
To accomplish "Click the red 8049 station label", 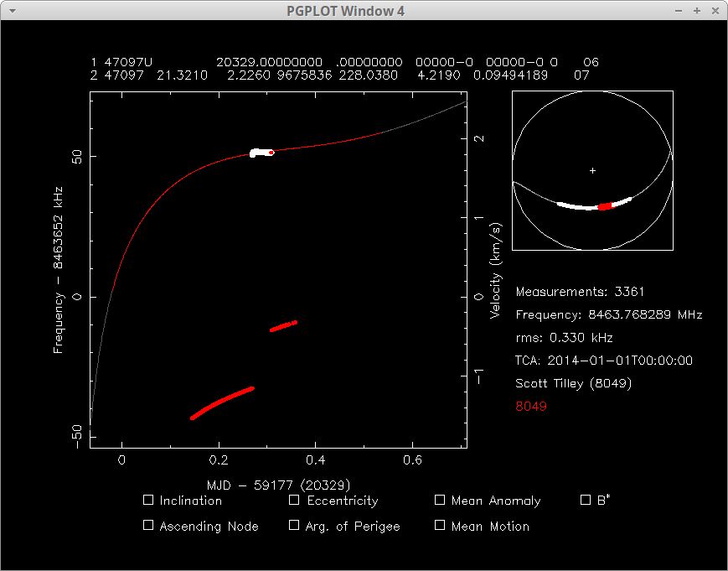I will point(531,407).
